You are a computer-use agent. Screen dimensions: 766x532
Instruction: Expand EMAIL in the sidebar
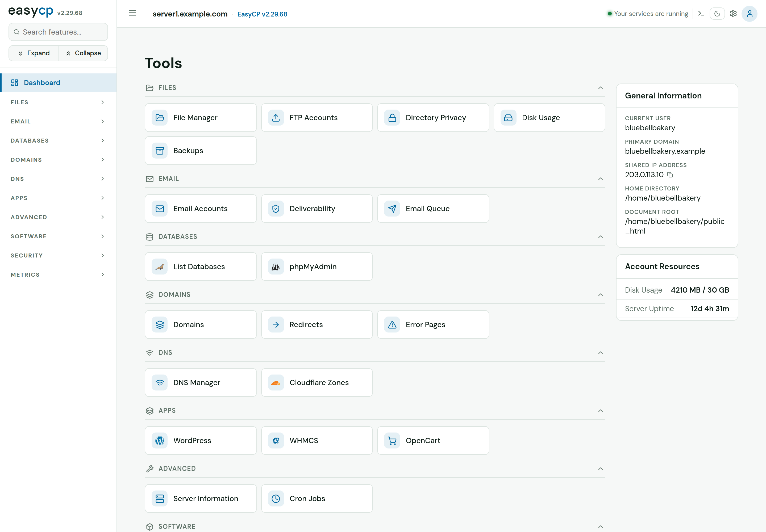tap(58, 121)
